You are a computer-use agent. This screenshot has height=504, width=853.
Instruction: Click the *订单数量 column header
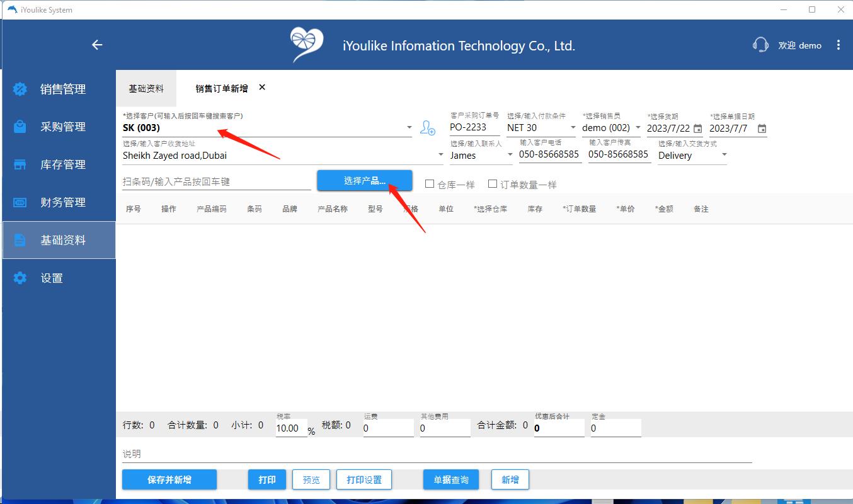tap(579, 209)
